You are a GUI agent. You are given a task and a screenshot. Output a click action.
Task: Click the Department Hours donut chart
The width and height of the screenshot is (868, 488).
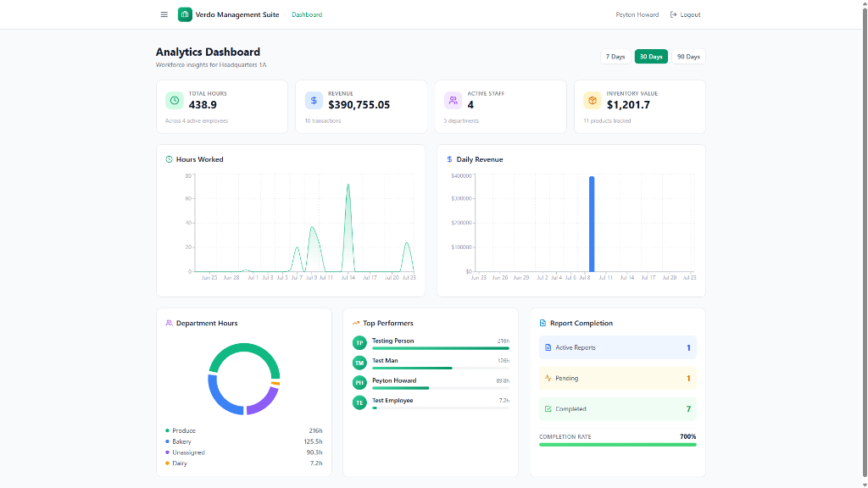click(x=244, y=379)
